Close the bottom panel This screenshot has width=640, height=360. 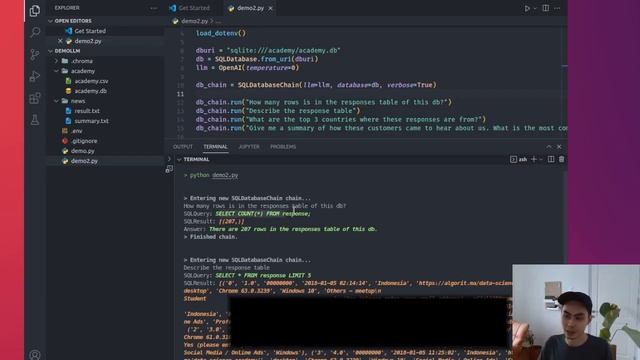click(x=559, y=147)
